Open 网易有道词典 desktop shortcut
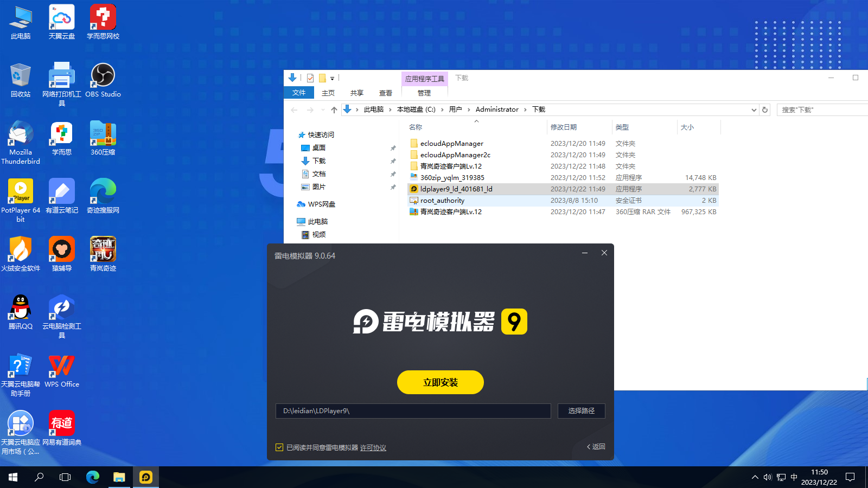This screenshot has height=488, width=868. 62,428
